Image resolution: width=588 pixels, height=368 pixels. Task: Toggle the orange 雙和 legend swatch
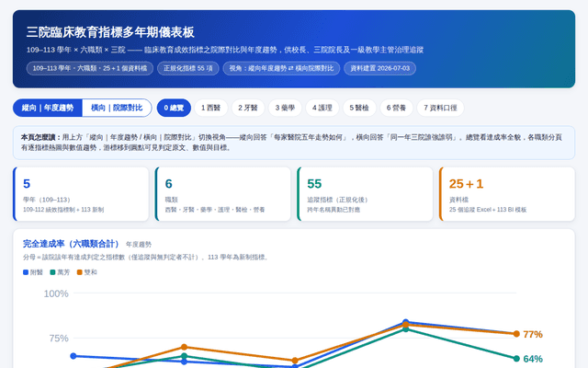click(80, 272)
